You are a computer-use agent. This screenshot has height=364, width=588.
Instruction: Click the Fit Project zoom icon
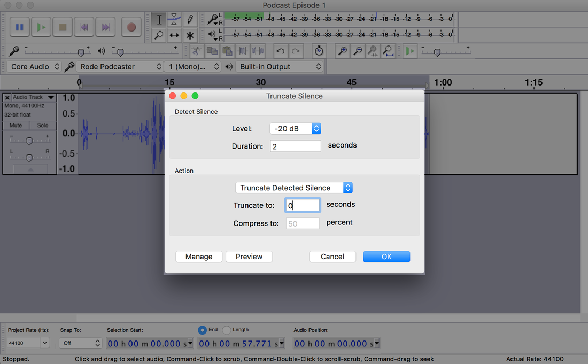388,51
